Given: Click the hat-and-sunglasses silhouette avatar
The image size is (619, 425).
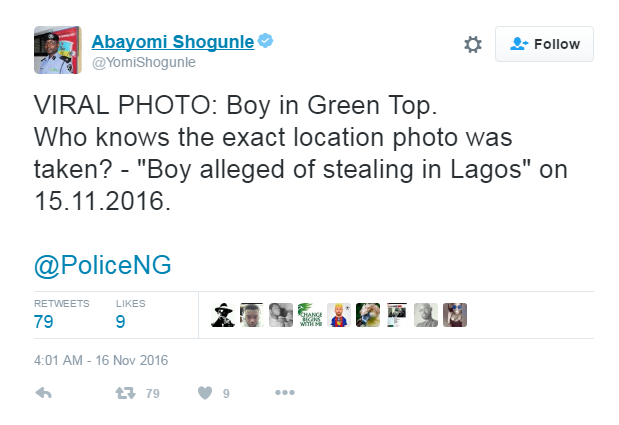Looking at the screenshot, I should 223,315.
